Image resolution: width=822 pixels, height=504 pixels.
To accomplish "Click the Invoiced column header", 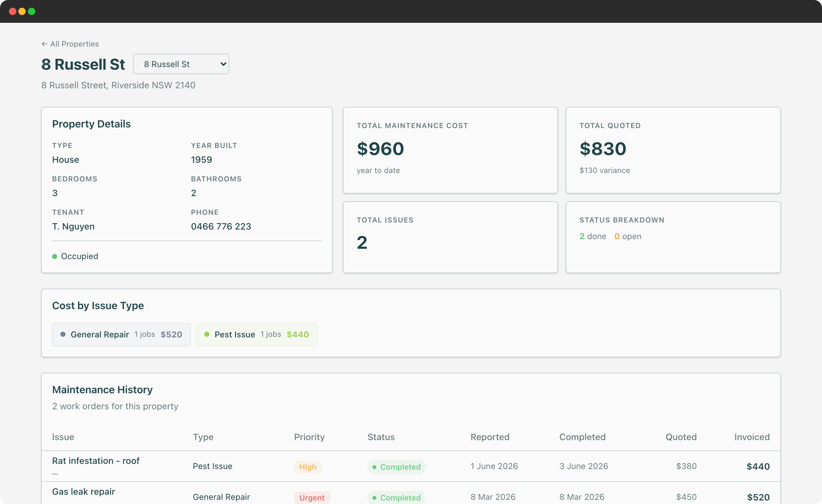I will (x=752, y=437).
